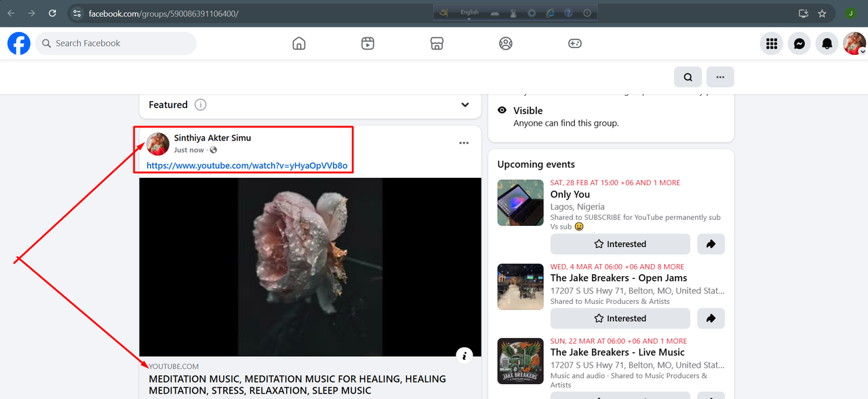Open the Meditation Music link title
This screenshot has height=399, width=868.
pyautogui.click(x=297, y=385)
